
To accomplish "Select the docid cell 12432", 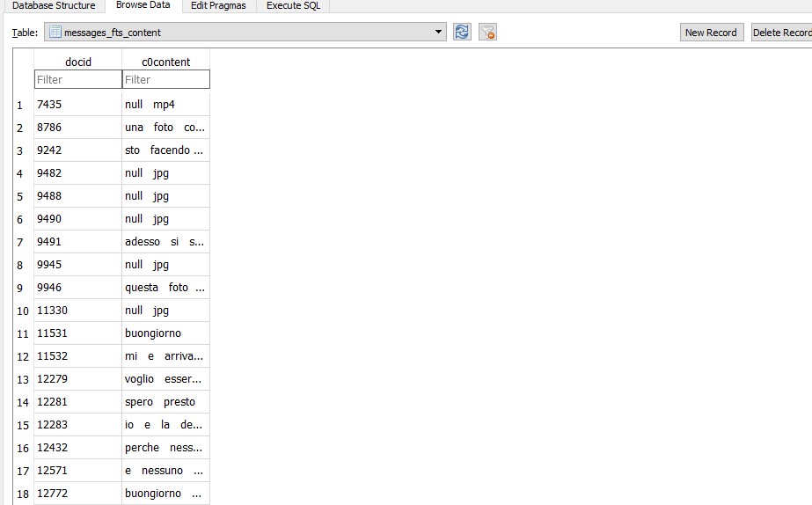I will coord(78,448).
